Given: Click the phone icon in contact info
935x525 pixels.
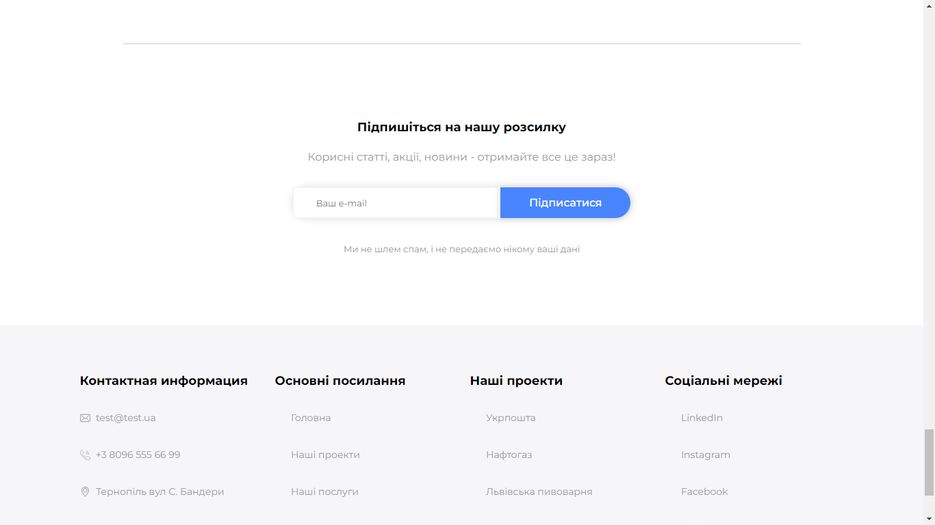Looking at the screenshot, I should (85, 455).
